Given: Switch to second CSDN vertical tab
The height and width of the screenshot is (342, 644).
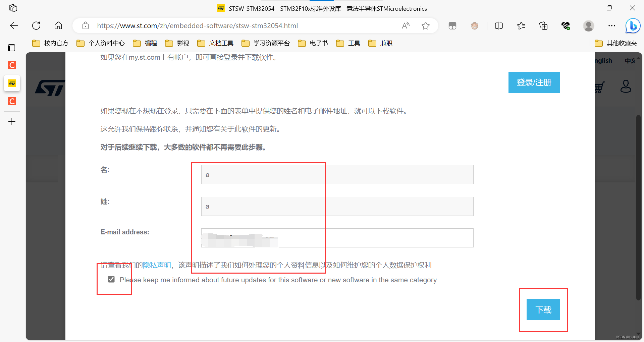Looking at the screenshot, I should click(x=12, y=101).
